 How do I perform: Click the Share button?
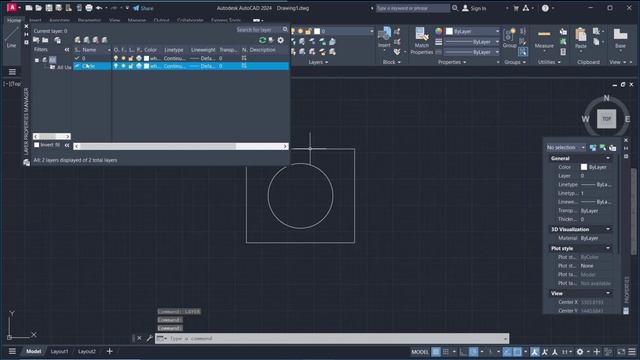143,8
